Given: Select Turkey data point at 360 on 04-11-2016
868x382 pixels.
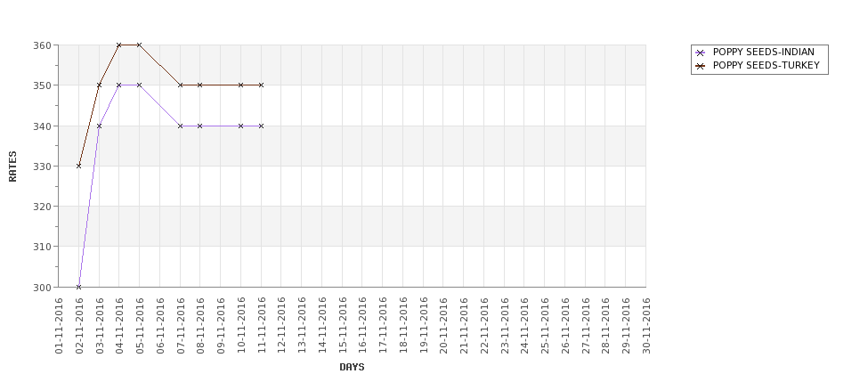Looking at the screenshot, I should 119,45.
